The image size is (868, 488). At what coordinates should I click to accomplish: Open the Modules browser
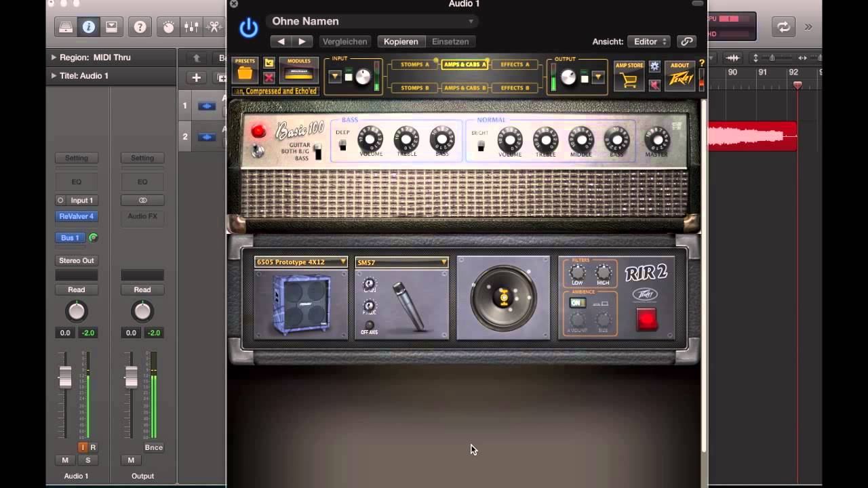point(299,70)
